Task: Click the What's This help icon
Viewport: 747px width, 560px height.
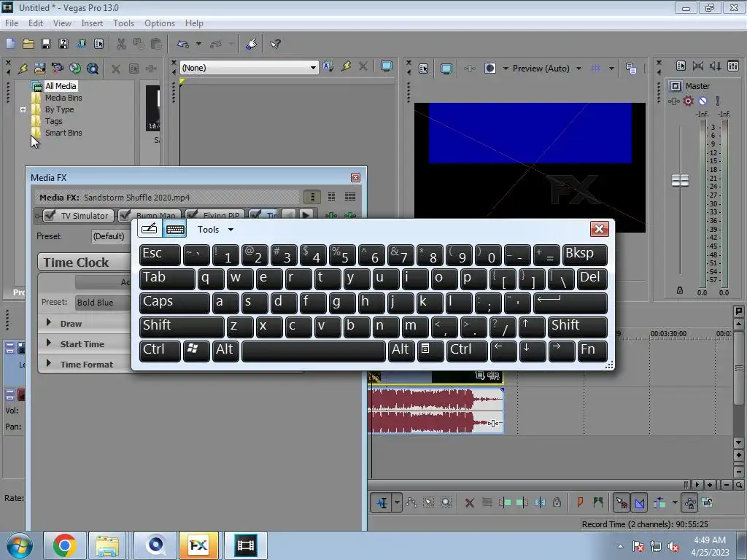Action: coord(275,44)
